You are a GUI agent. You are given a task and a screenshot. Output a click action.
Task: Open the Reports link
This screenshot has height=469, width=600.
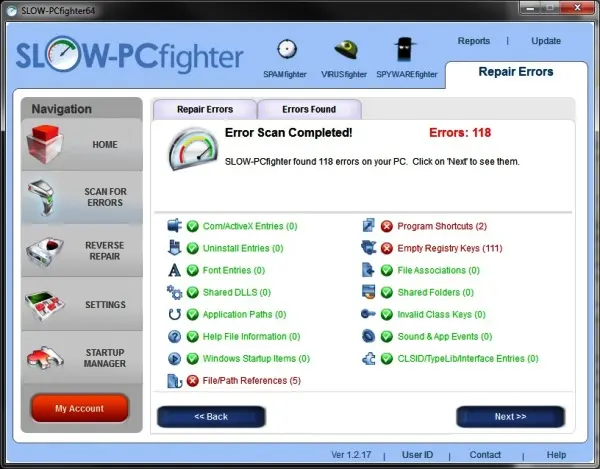pyautogui.click(x=473, y=41)
